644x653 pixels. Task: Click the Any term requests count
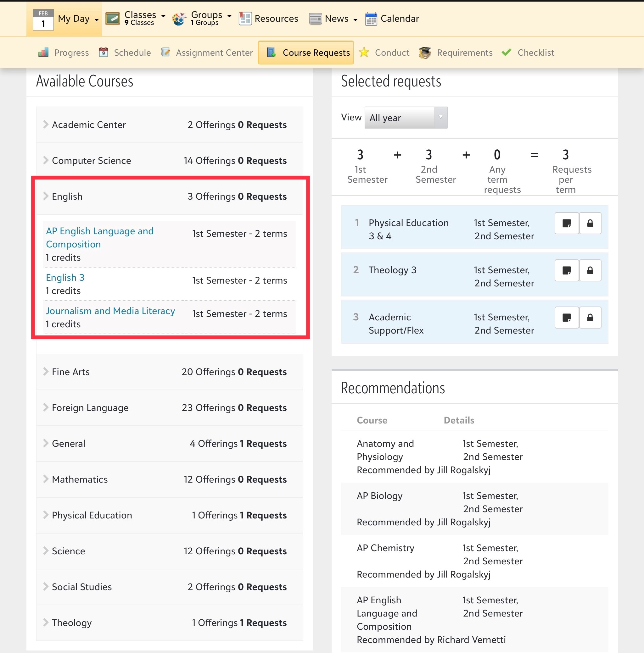click(497, 155)
